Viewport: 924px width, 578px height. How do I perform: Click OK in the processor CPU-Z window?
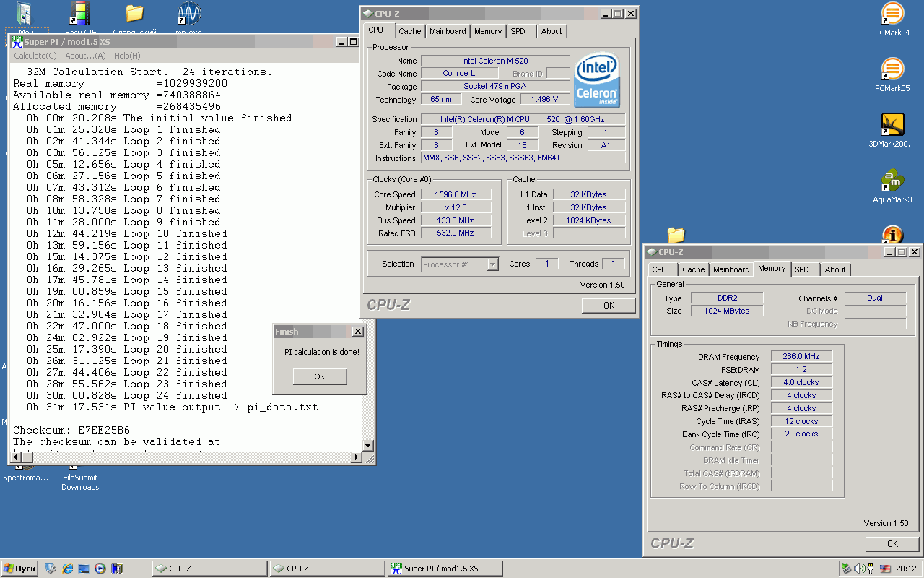point(609,305)
